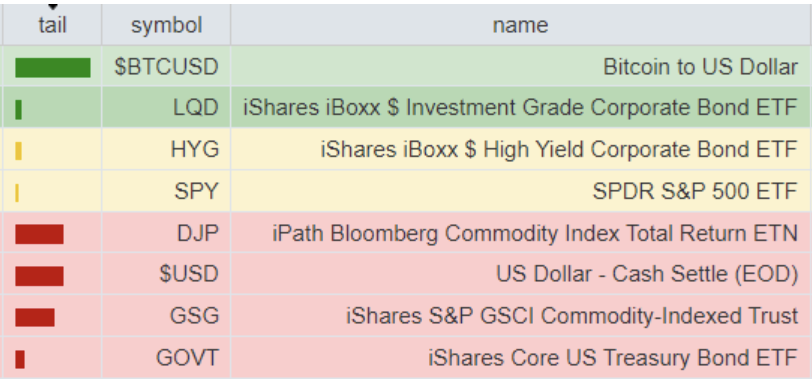Click the red tail bar for GSG
Screen dimensions: 812x380
tap(35, 317)
